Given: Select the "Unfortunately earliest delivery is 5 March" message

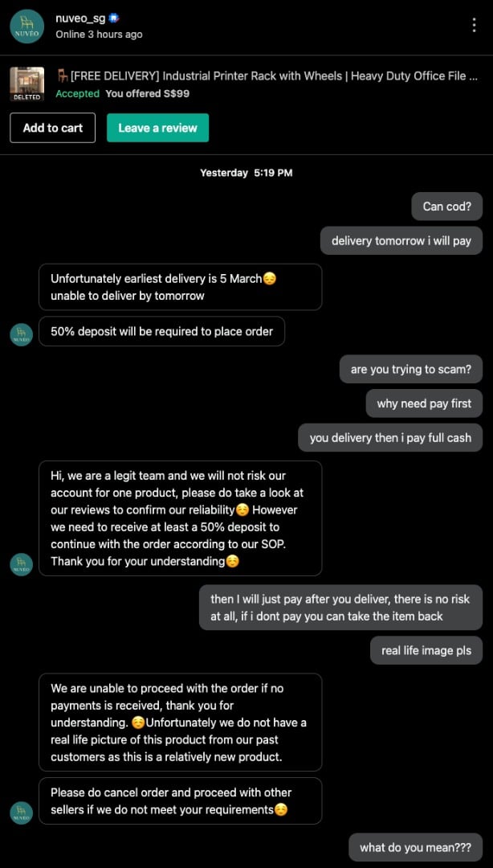Looking at the screenshot, I should (x=180, y=287).
